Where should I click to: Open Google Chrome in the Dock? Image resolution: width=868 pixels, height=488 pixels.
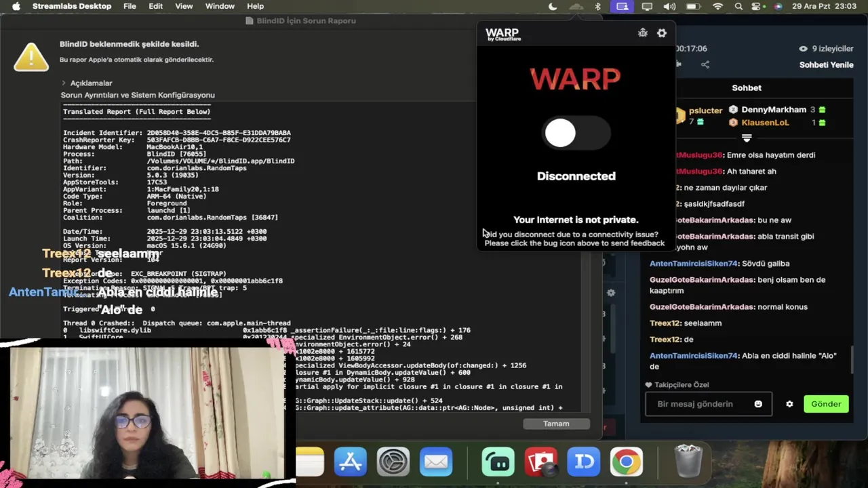click(x=627, y=462)
